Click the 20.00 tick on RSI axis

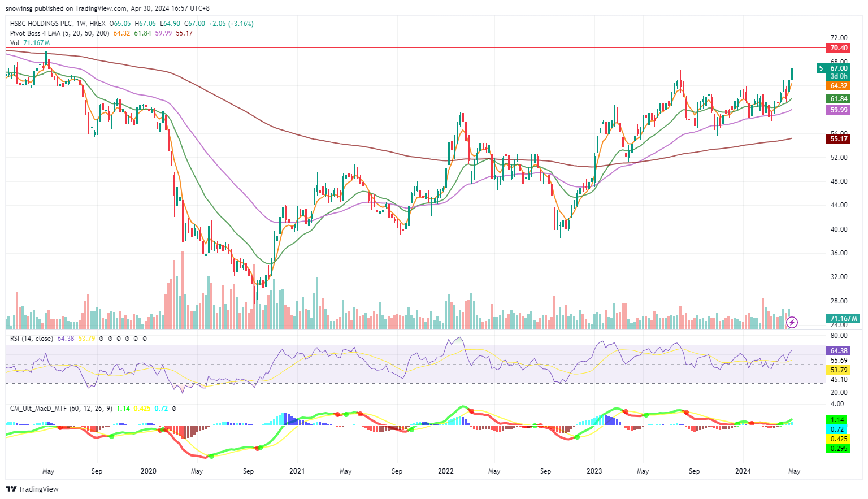[839, 393]
